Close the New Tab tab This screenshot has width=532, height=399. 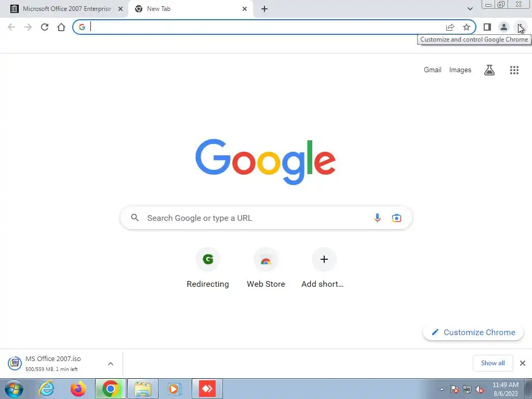pos(245,9)
